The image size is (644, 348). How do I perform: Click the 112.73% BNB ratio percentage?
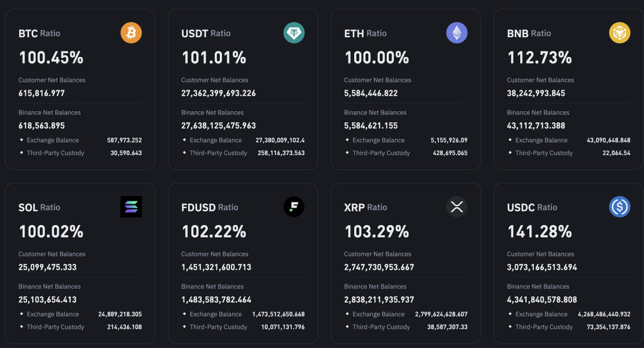click(539, 58)
